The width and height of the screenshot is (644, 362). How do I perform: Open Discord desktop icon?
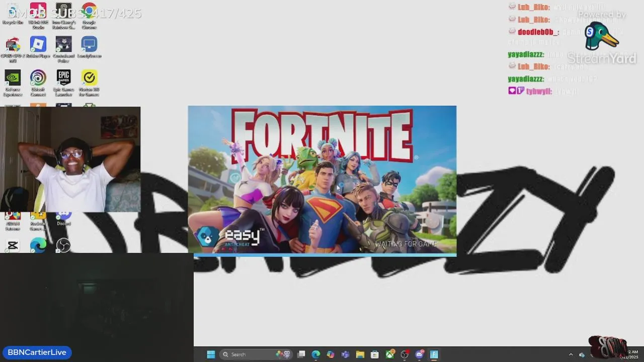coord(64,219)
